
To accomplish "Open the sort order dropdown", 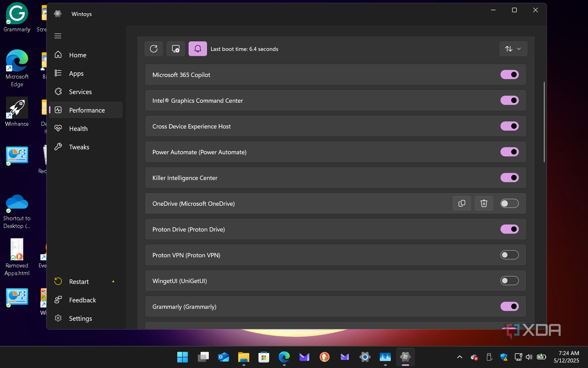I will [513, 49].
